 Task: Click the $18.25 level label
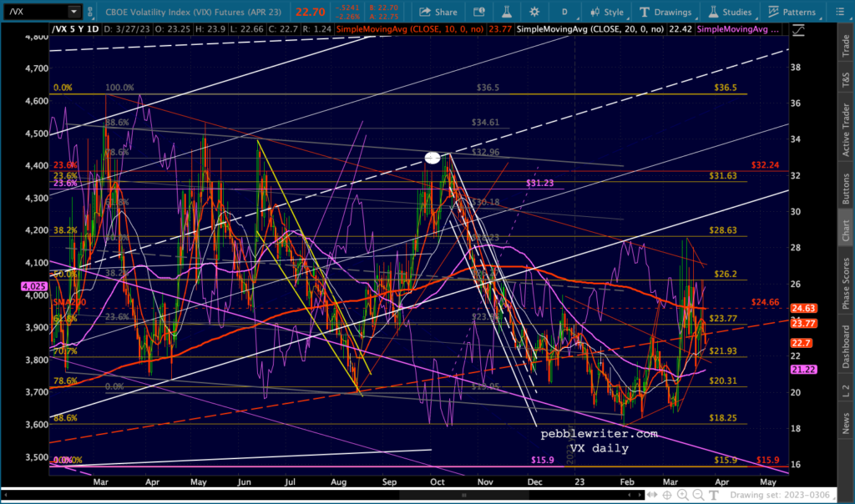tap(722, 418)
